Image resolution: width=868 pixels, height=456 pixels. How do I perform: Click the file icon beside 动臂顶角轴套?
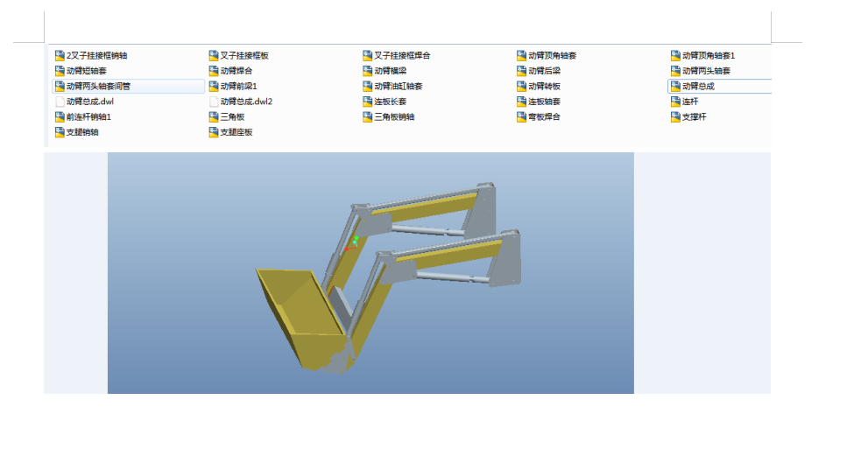point(521,55)
